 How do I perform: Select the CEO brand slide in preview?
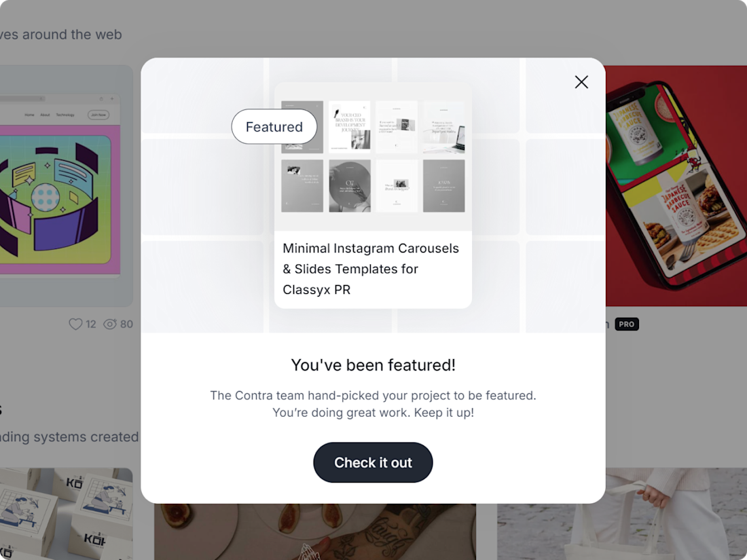coord(350,126)
